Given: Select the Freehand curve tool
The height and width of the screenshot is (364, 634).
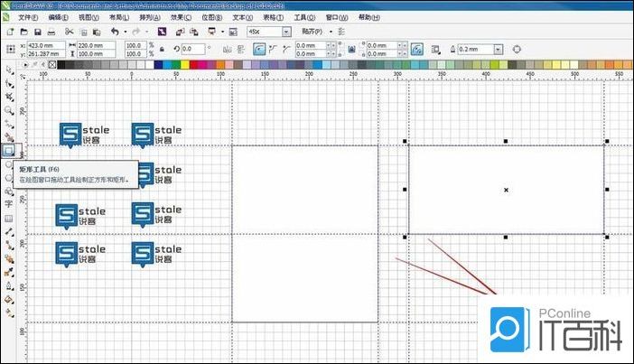Looking at the screenshot, I should 9,124.
